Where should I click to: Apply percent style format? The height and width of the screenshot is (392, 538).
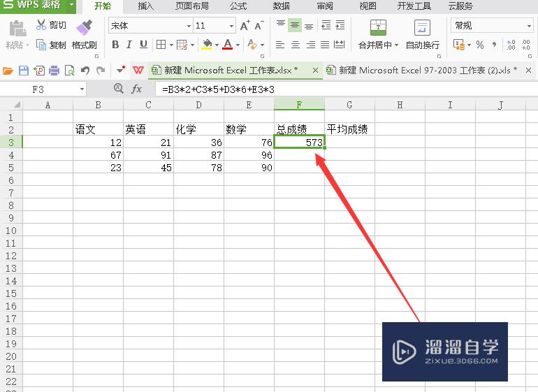point(480,45)
